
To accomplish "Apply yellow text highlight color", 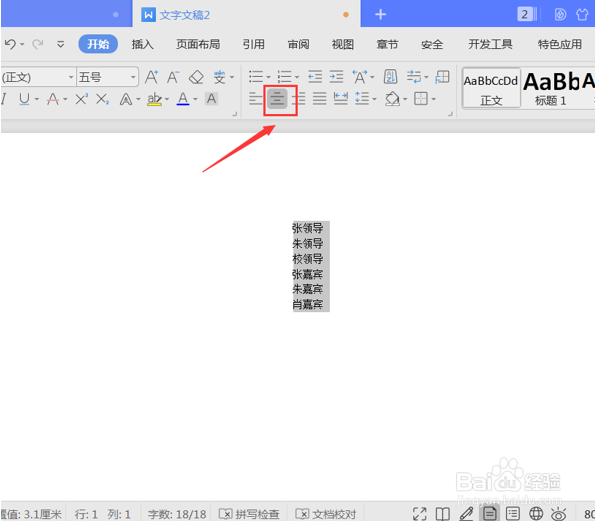I will pyautogui.click(x=154, y=99).
